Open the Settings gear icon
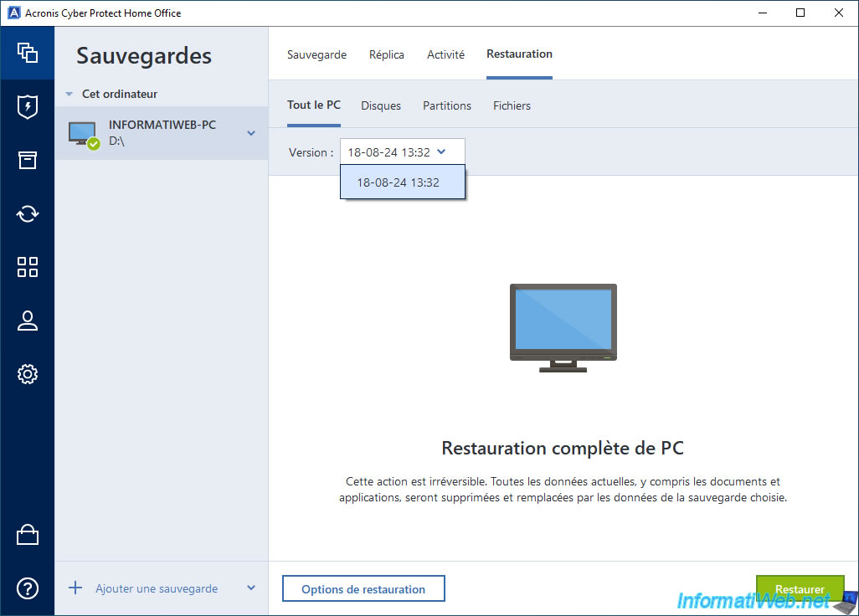The width and height of the screenshot is (859, 616). point(28,374)
